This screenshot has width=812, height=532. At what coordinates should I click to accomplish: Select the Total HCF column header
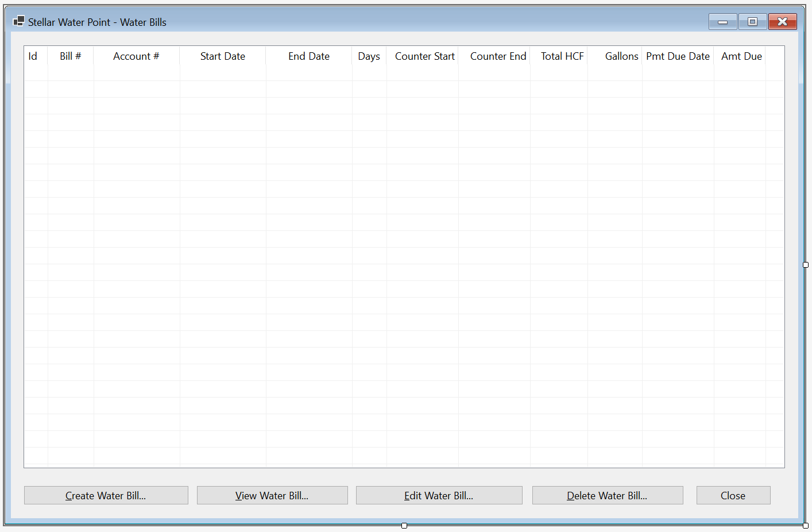coord(559,56)
